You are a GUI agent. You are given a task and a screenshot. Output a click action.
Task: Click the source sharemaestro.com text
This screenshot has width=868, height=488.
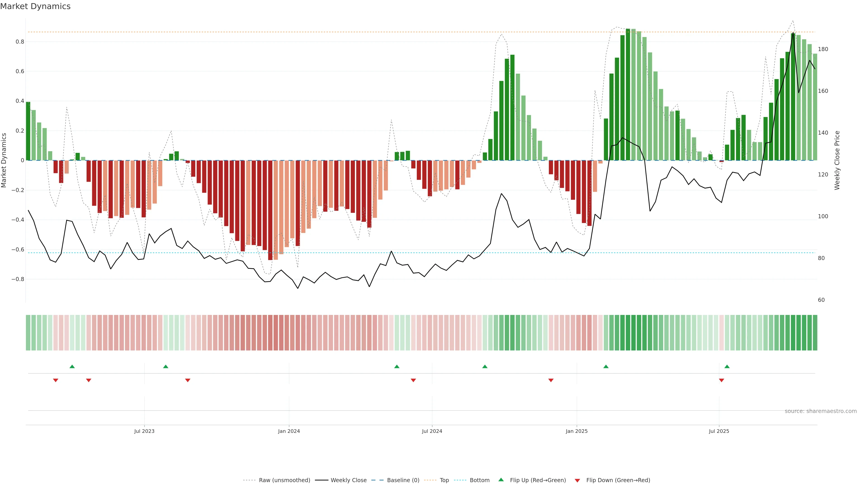click(821, 411)
